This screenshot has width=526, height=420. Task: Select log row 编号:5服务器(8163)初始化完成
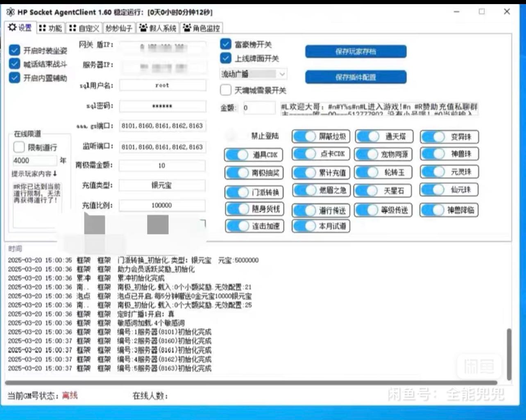coord(110,368)
